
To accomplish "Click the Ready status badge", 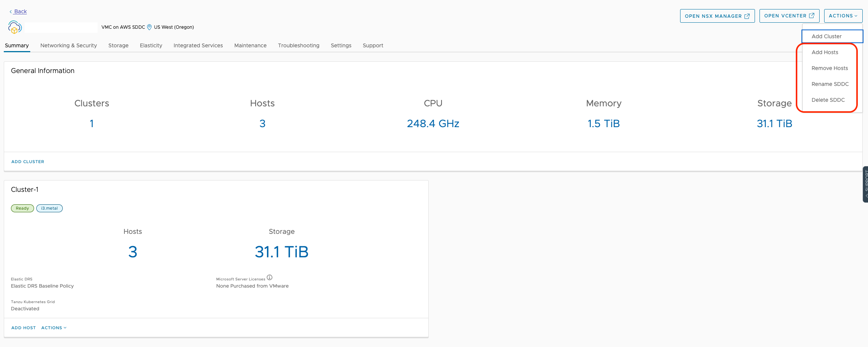I will (x=22, y=208).
